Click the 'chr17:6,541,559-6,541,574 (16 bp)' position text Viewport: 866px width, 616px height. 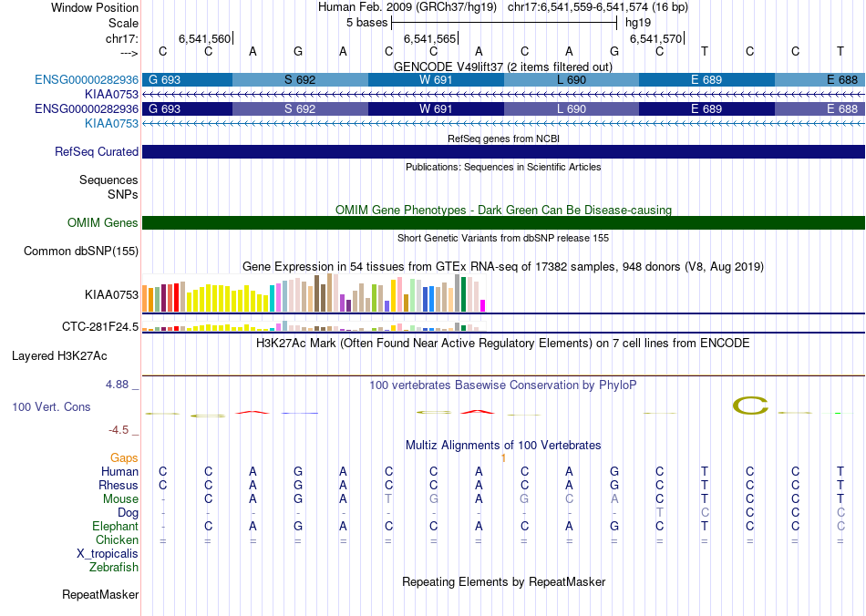pyautogui.click(x=598, y=7)
